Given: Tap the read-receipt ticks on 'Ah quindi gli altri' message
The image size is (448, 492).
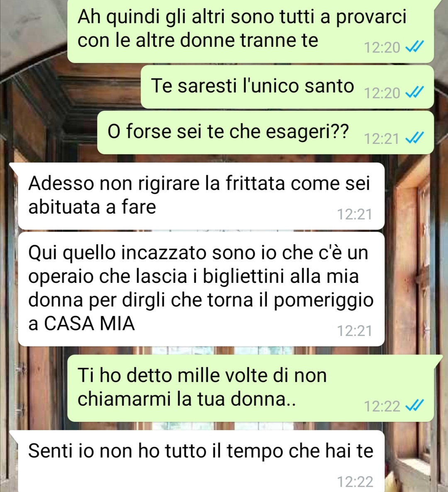Looking at the screenshot, I should point(414,47).
